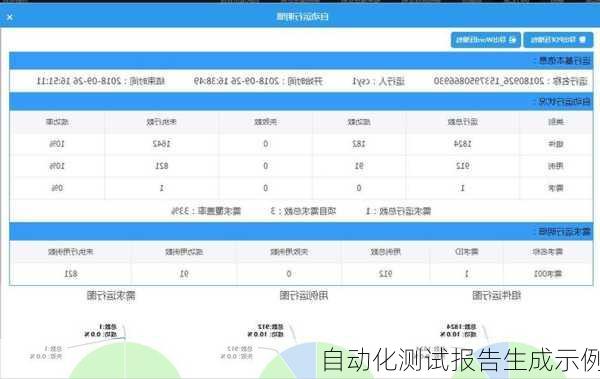This screenshot has height=379, width=600.
Task: Click the run total cell 1824
Action: (462, 144)
